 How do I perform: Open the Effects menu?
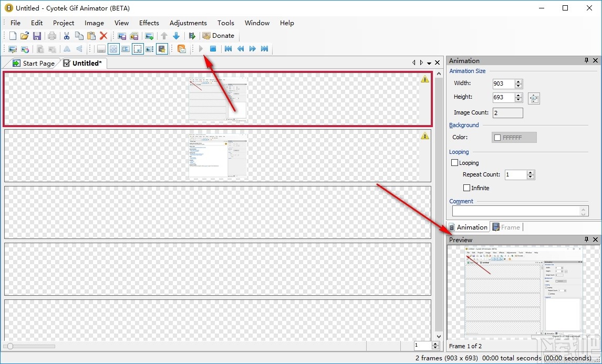pyautogui.click(x=149, y=23)
